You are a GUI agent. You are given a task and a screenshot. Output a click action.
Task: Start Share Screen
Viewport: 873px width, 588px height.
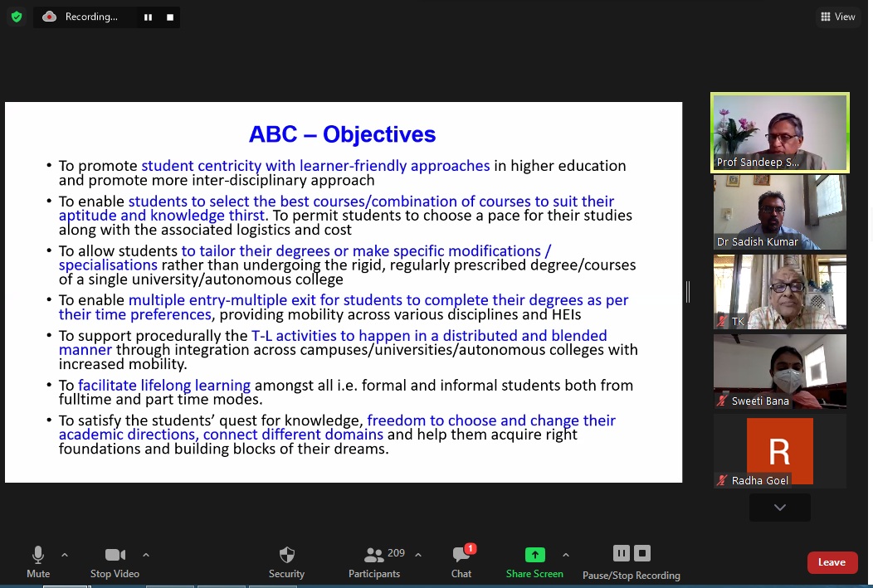(534, 561)
